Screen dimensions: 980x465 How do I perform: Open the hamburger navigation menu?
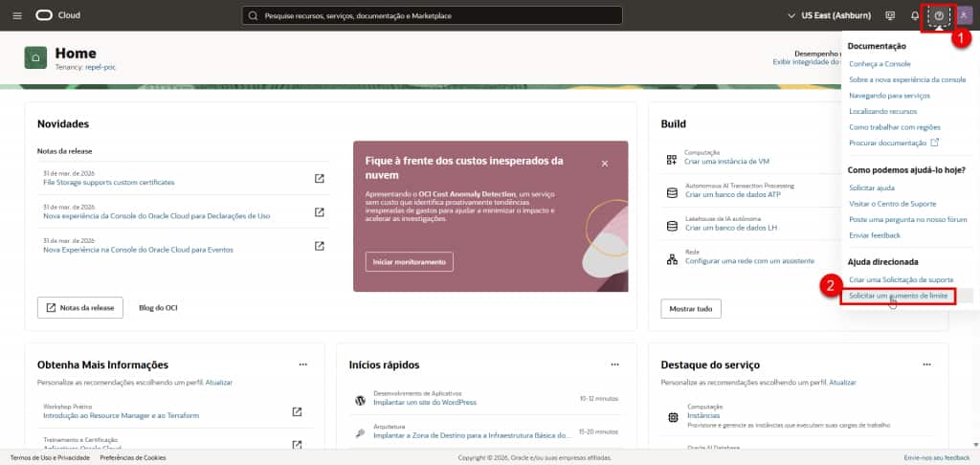17,15
